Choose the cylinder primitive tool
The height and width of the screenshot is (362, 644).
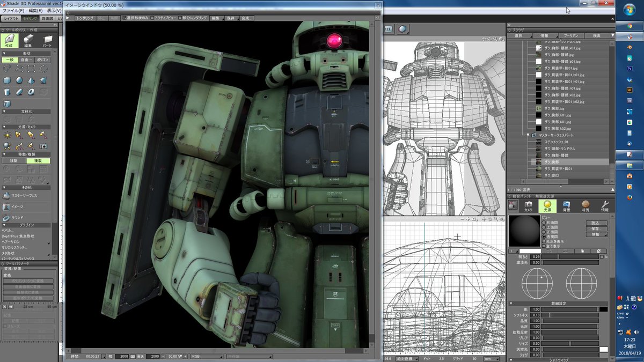[x=7, y=92]
